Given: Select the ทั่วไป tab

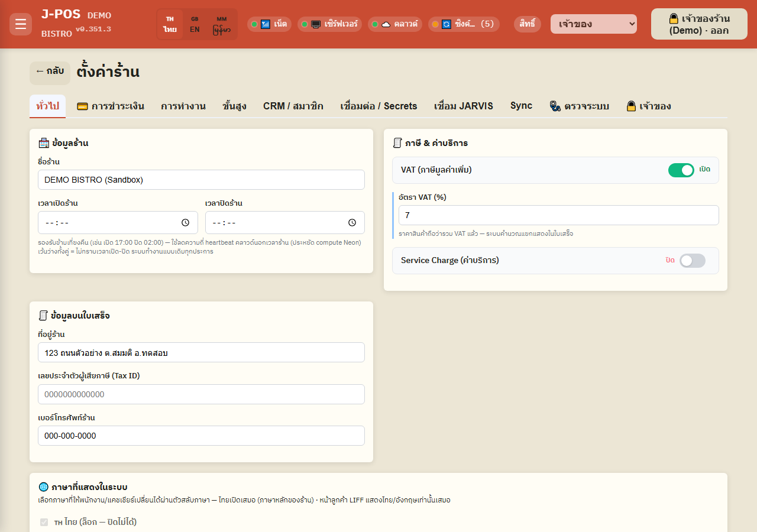Looking at the screenshot, I should click(x=47, y=106).
